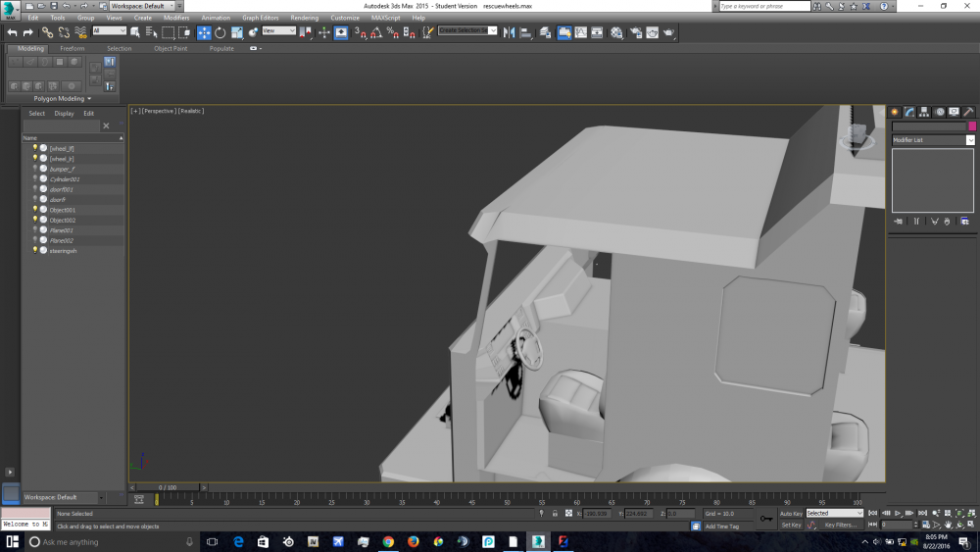Activate the Select and Move tool
The height and width of the screenshot is (552, 980).
coord(204,32)
